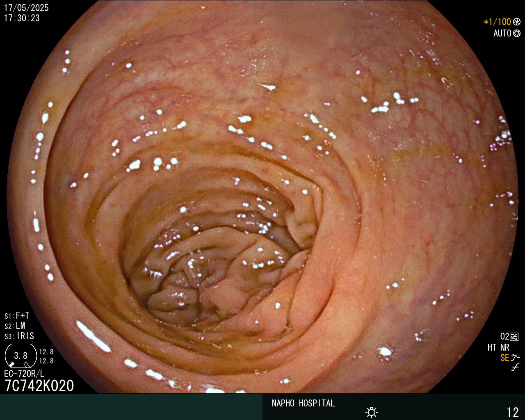Click the lower 12.8 diameter value
This screenshot has height=420, width=525.
point(46,361)
